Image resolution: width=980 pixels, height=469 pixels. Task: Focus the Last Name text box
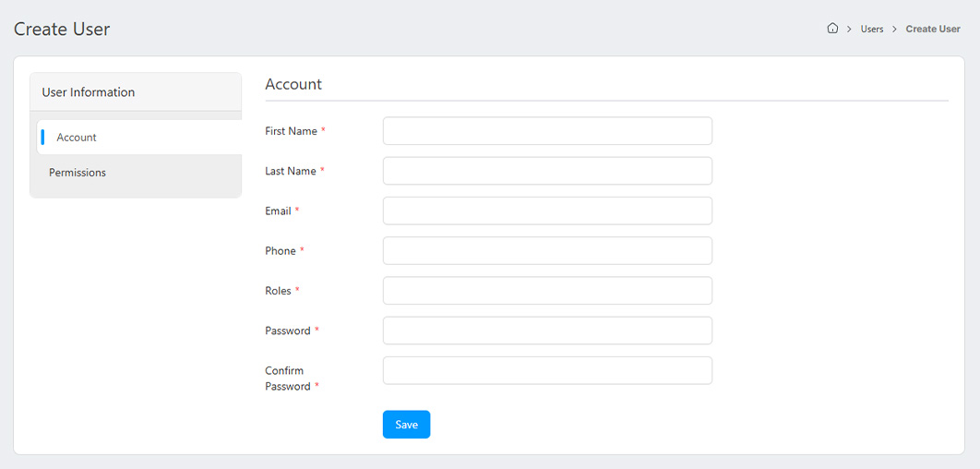(x=547, y=171)
